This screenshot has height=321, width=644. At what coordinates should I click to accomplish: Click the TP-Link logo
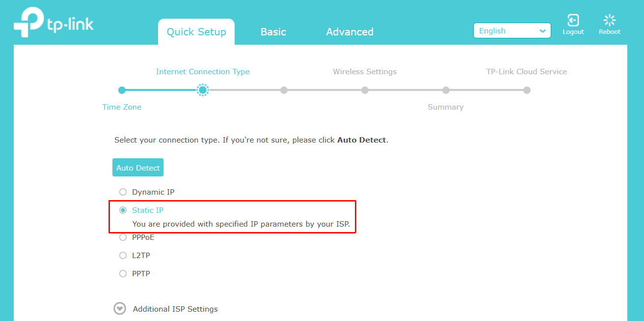[54, 22]
